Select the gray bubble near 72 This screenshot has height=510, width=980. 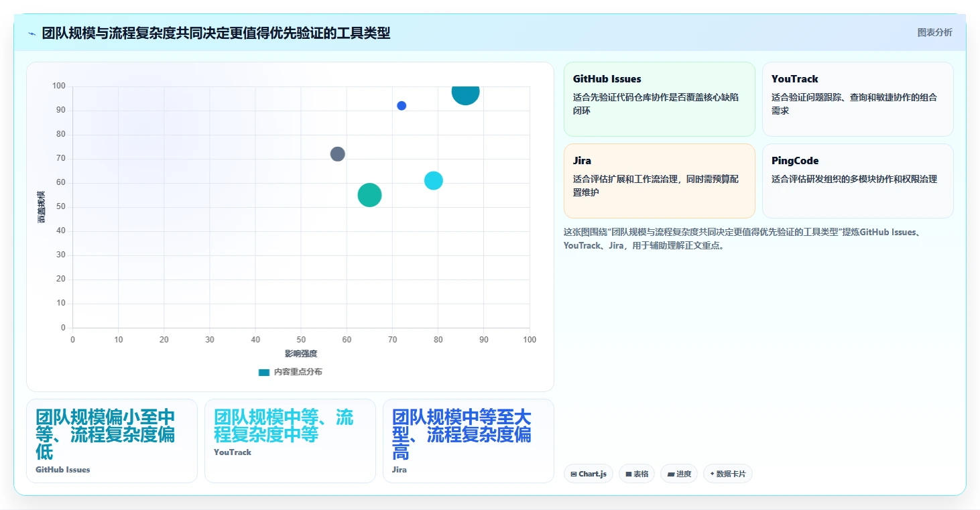pos(338,154)
